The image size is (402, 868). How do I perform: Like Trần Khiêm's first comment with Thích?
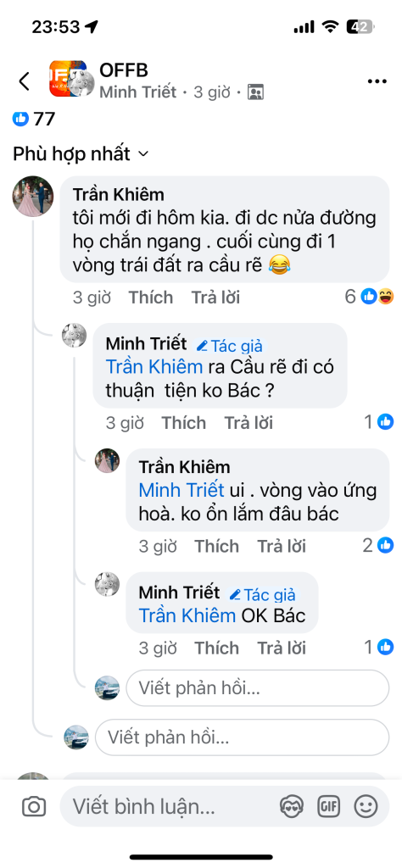(151, 298)
